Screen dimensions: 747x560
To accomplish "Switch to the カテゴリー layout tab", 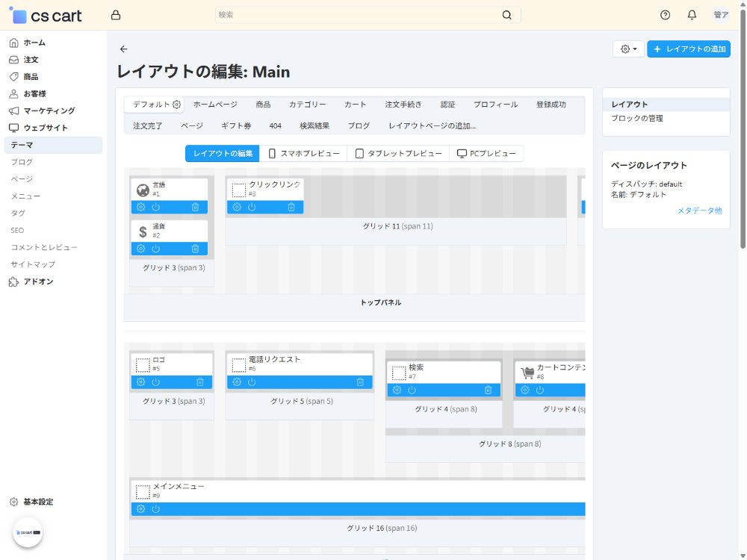I will (x=307, y=105).
